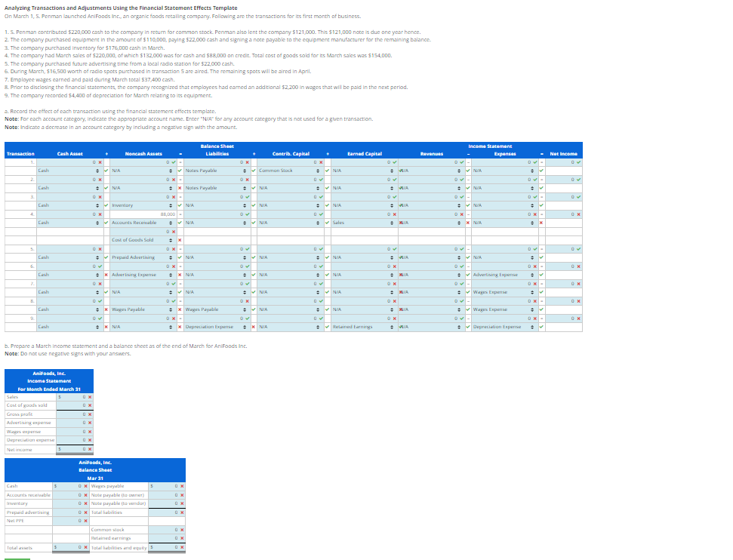Click the red X beside Retained earnings amount
The height and width of the screenshot is (560, 733).
pyautogui.click(x=182, y=538)
